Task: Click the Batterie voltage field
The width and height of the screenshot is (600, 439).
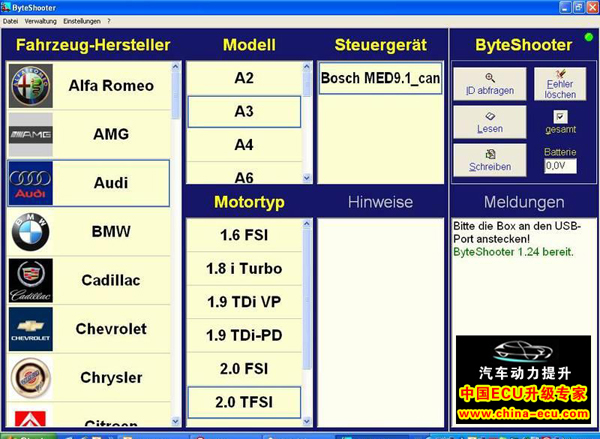Action: coord(560,166)
